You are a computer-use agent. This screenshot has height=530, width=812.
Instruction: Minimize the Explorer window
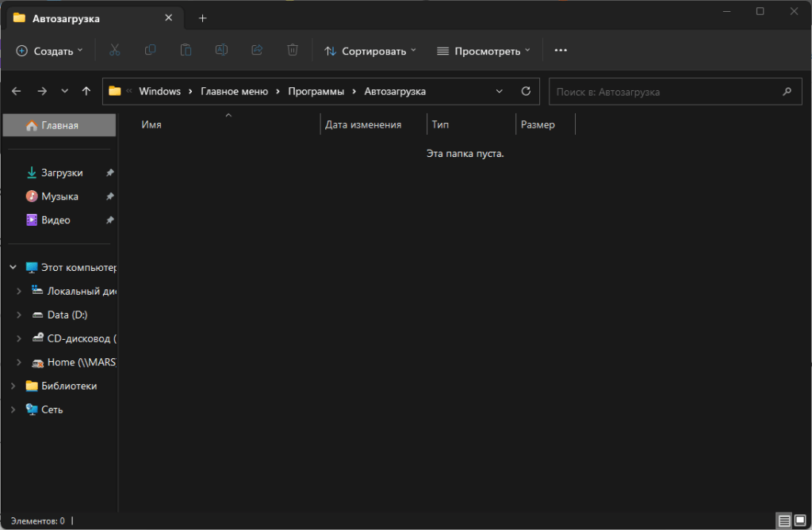[726, 11]
